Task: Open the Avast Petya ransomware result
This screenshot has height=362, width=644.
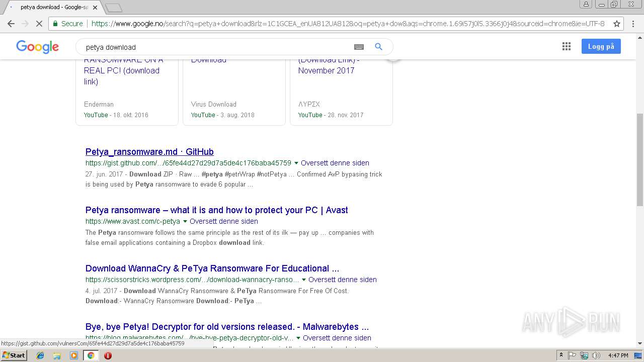Action: 217,210
